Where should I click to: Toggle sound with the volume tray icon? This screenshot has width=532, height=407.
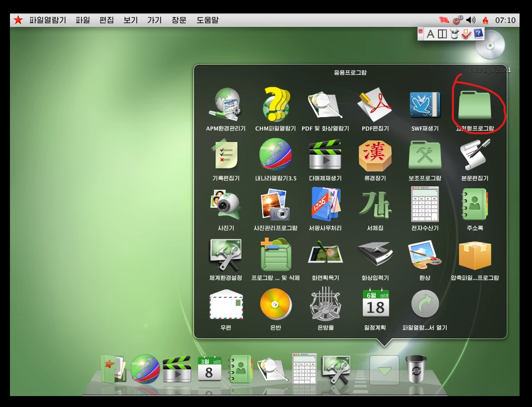[470, 20]
